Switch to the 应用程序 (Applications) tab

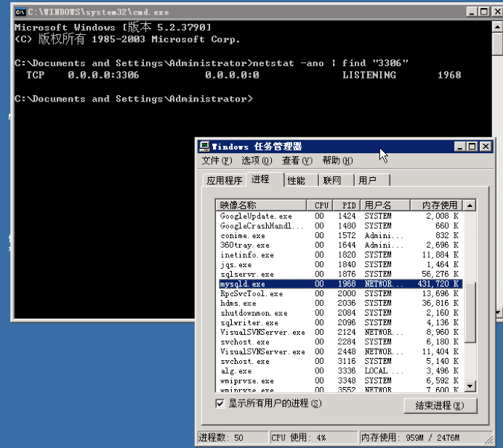click(x=224, y=181)
